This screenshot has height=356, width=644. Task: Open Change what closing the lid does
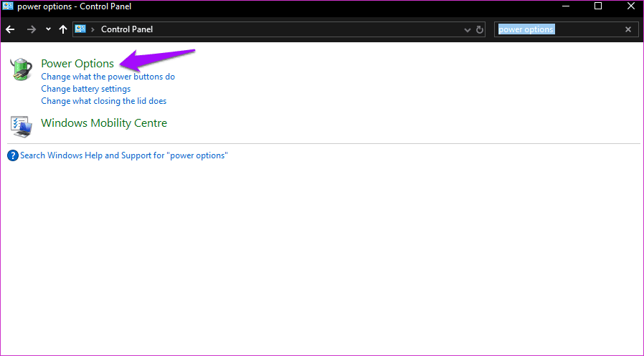pos(104,101)
